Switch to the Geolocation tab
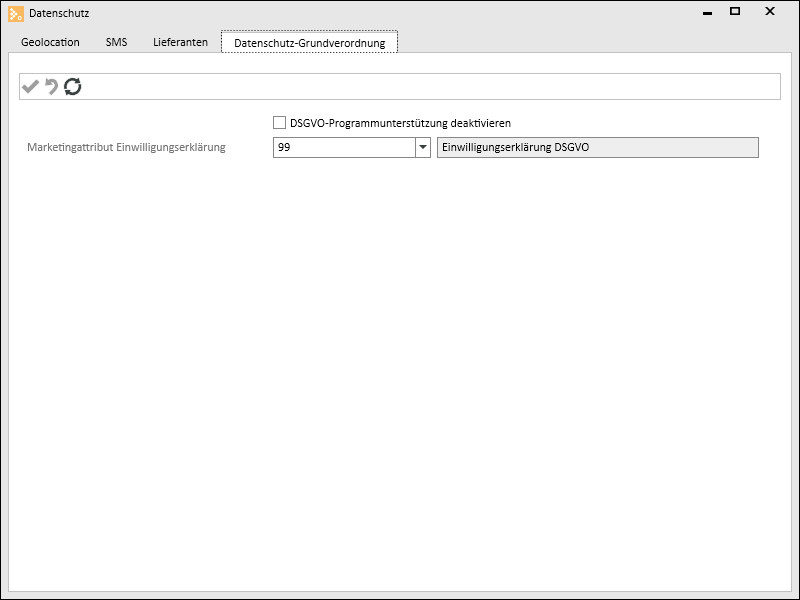800x600 pixels. click(x=50, y=42)
